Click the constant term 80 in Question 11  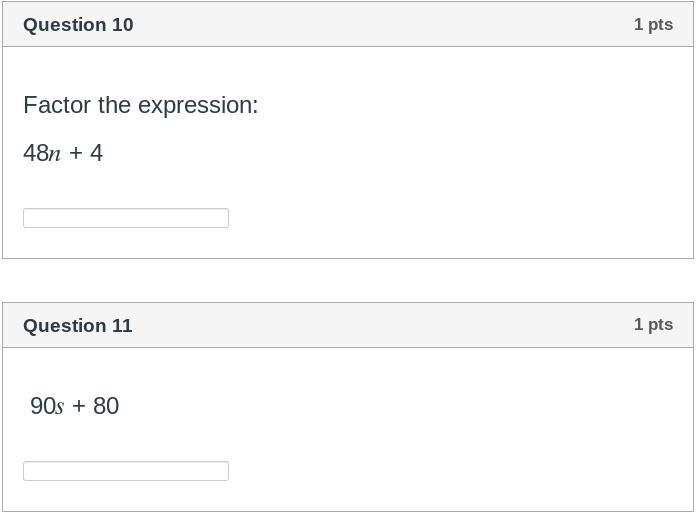[106, 406]
